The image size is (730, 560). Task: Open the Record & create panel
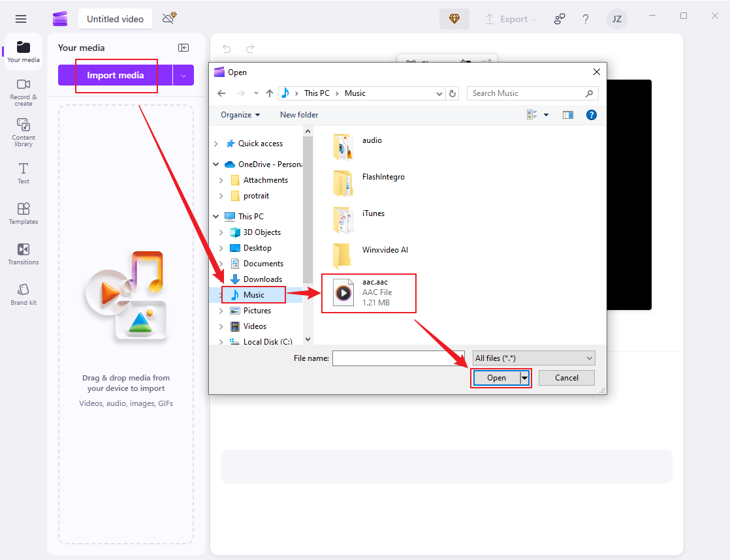(x=23, y=93)
